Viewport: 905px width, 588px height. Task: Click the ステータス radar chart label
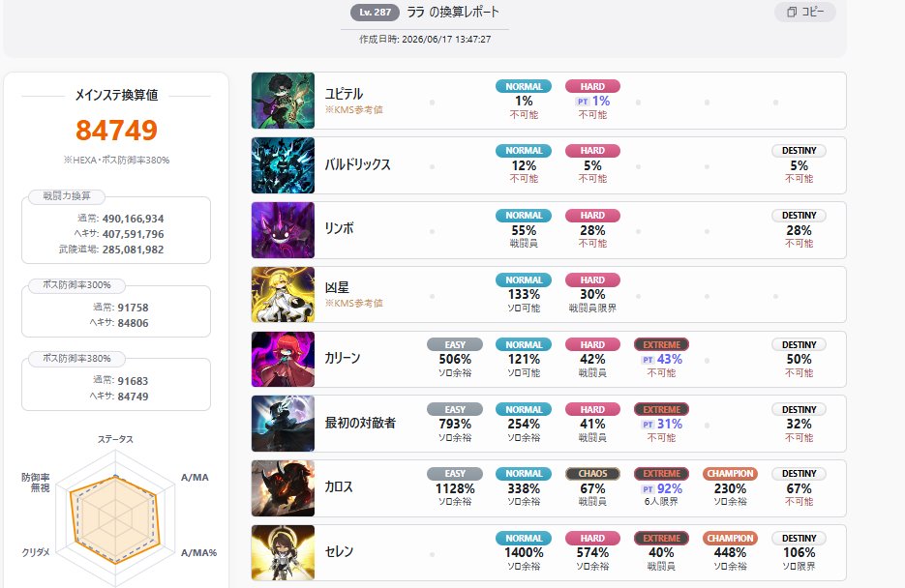click(115, 439)
